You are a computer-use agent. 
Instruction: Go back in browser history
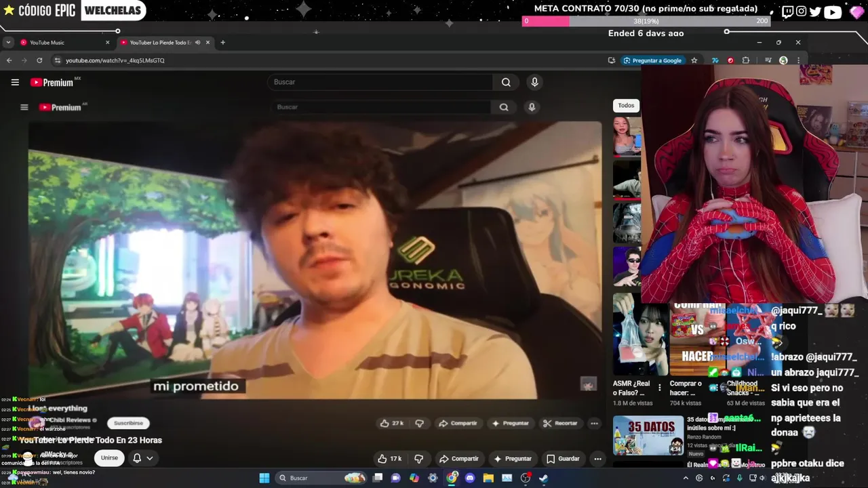click(x=9, y=60)
